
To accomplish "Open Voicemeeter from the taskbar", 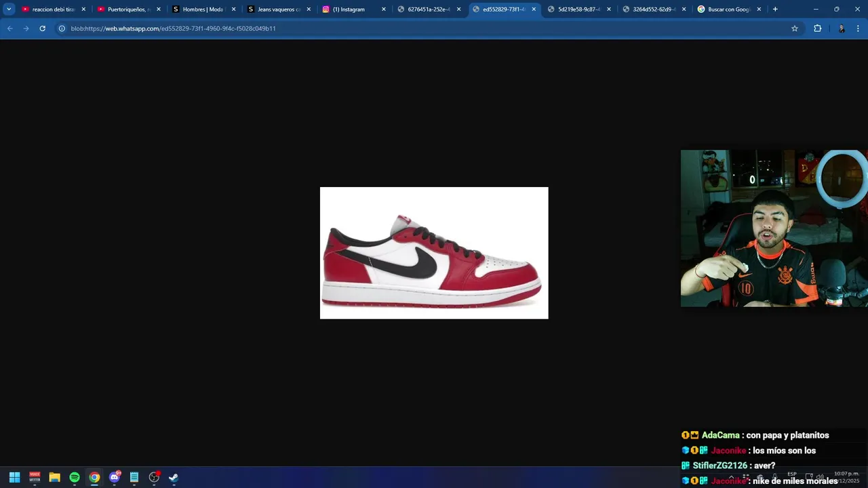I will coord(35,477).
